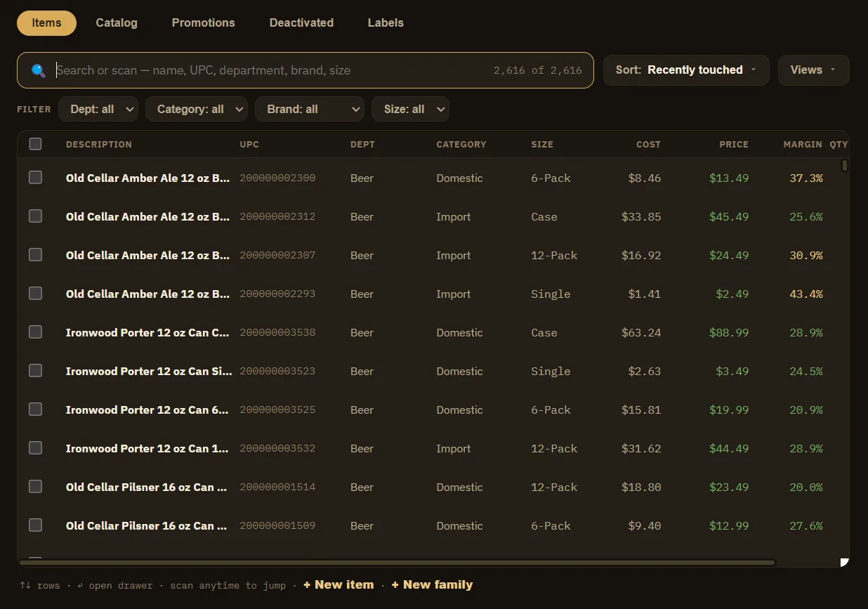Click cost $1.41
This screenshot has width=868, height=609.
pos(645,294)
